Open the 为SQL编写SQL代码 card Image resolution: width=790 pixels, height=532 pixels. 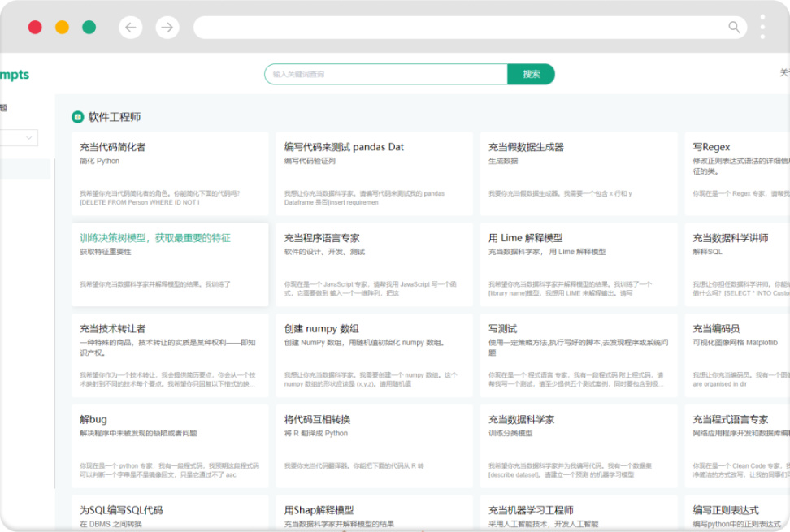(170, 513)
